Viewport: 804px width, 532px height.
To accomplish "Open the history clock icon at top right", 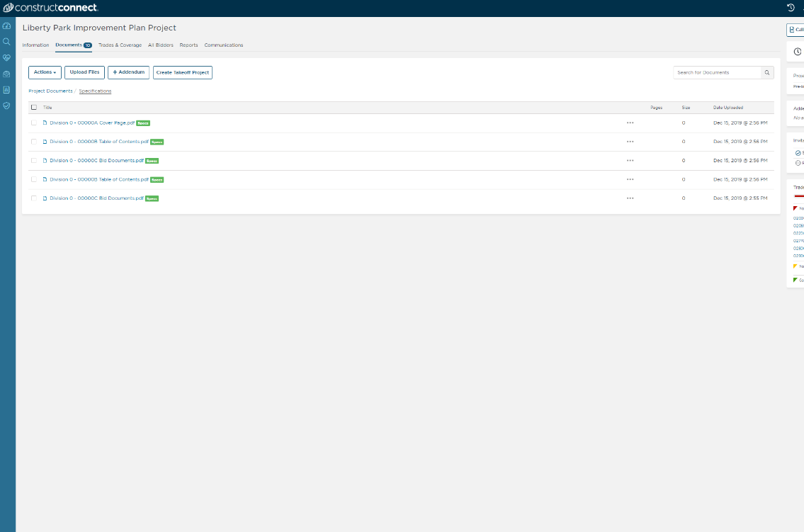I will click(791, 8).
